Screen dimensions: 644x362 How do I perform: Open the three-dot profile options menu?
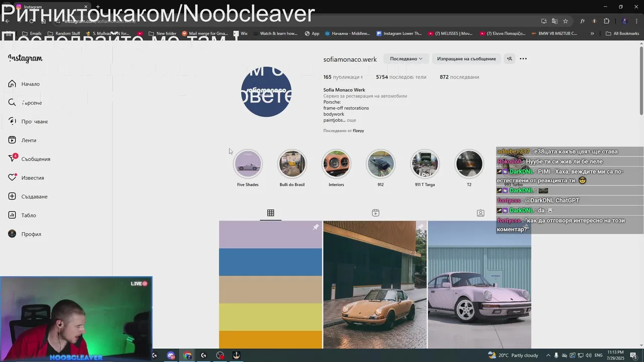click(523, 59)
